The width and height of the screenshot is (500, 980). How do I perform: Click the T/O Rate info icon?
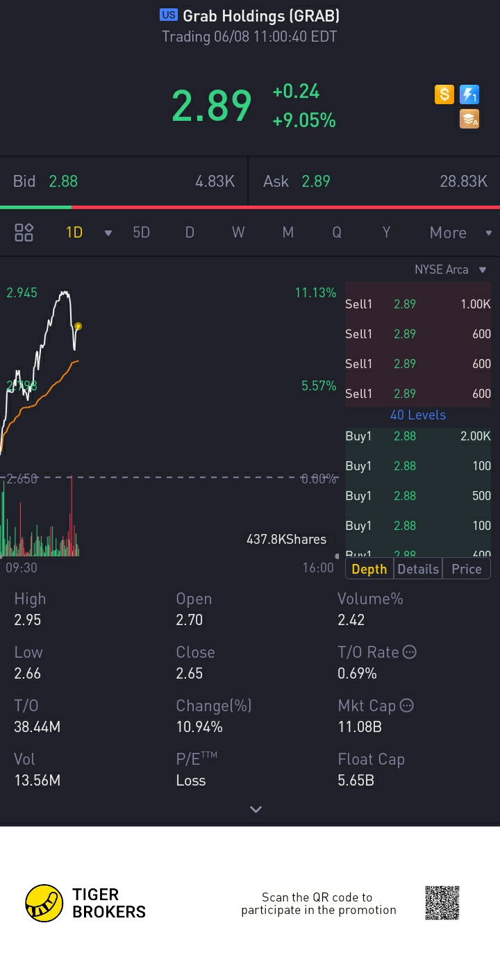pos(410,652)
